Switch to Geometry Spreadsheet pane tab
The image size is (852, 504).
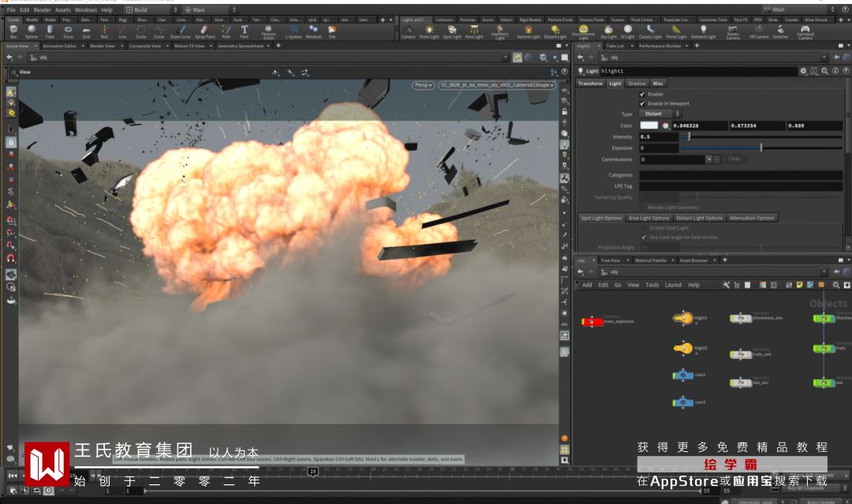coord(240,47)
